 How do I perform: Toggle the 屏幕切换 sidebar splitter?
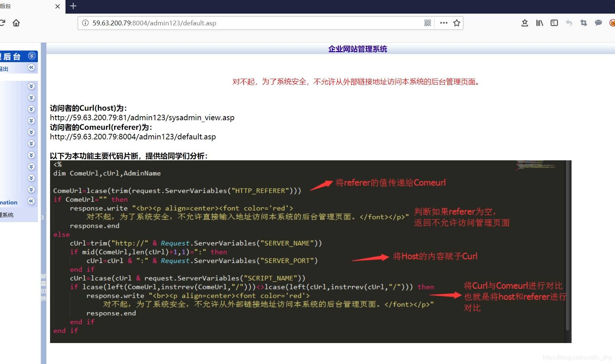click(43, 287)
